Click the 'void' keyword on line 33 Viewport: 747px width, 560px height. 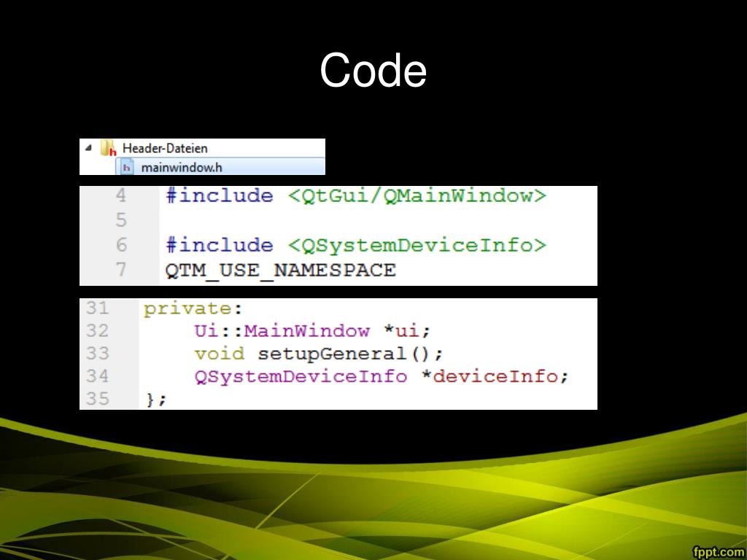click(219, 354)
